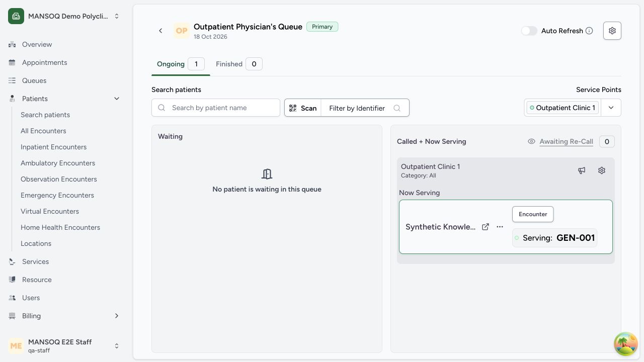Go back using the left arrow icon

click(x=160, y=31)
